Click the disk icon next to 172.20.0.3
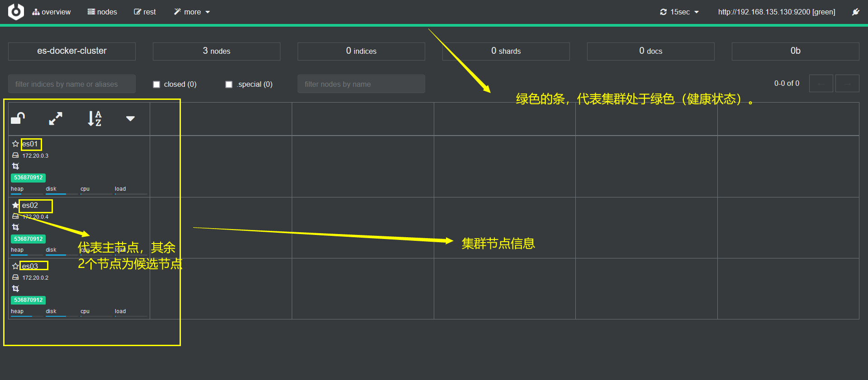Image resolution: width=868 pixels, height=380 pixels. click(15, 155)
